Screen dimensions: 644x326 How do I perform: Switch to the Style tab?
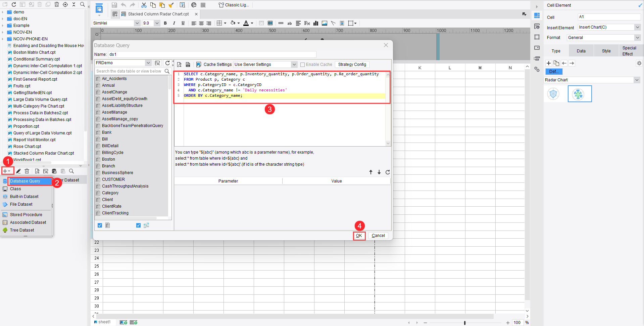click(x=606, y=51)
